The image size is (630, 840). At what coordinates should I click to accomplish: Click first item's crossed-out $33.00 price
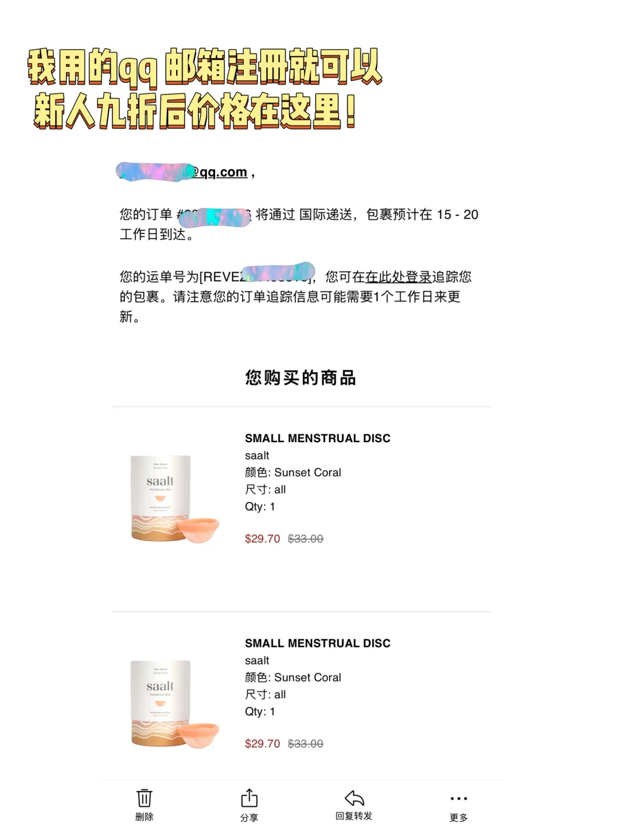(306, 538)
